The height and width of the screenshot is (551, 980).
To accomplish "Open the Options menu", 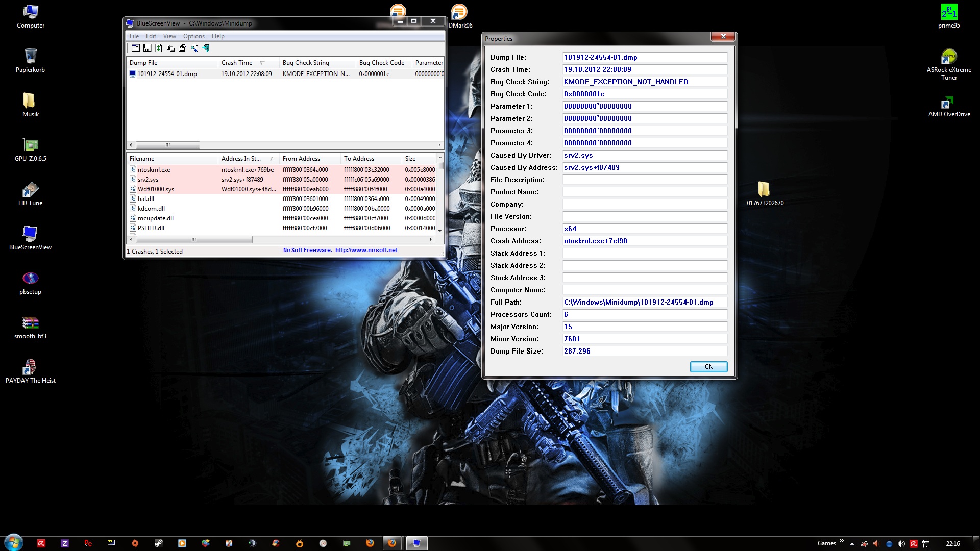I will (194, 36).
